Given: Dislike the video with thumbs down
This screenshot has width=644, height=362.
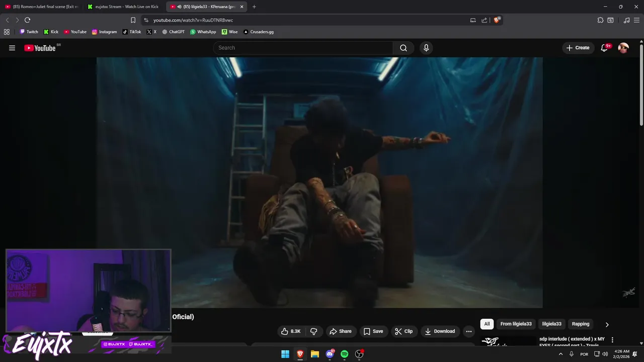Looking at the screenshot, I should (x=314, y=331).
